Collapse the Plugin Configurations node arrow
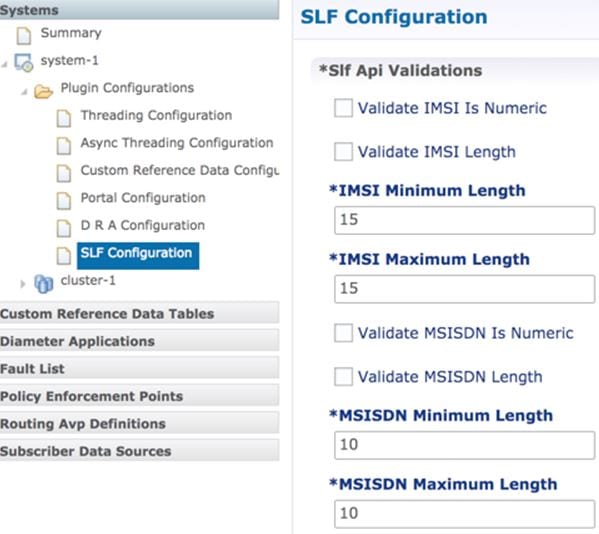 pyautogui.click(x=24, y=92)
